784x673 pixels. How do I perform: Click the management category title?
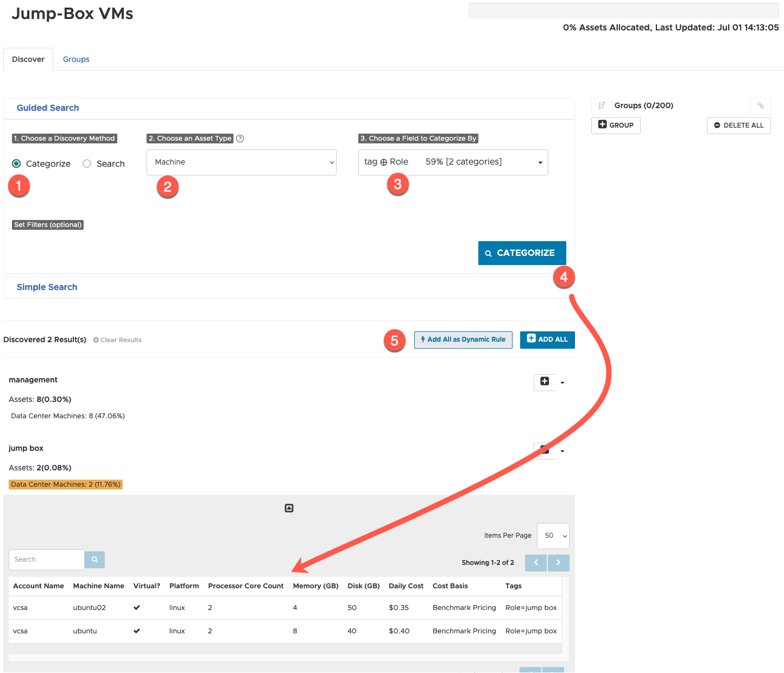[33, 380]
